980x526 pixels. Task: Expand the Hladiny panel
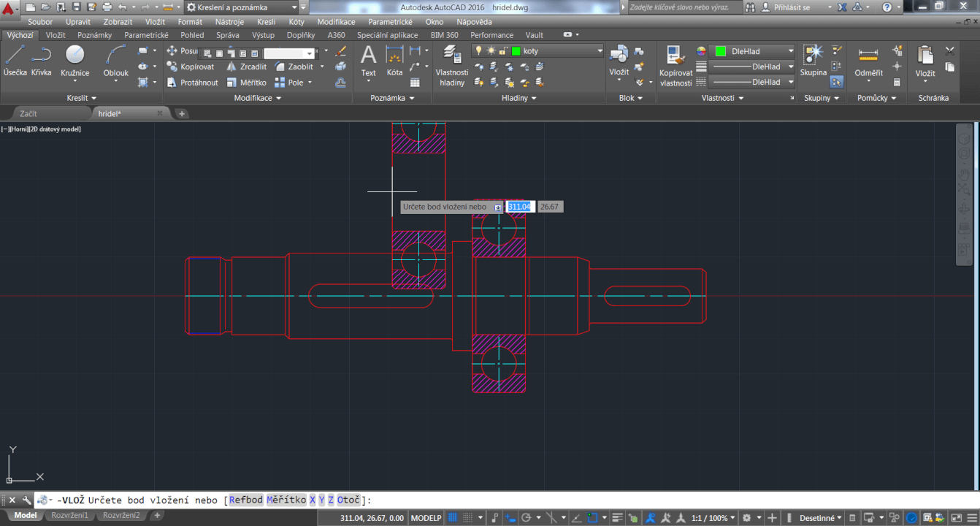[518, 98]
